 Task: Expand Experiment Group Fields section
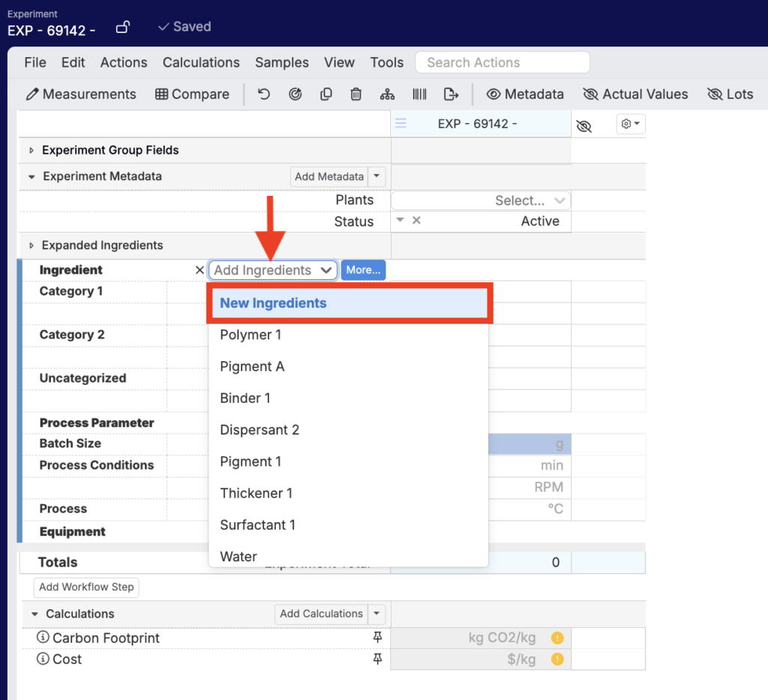pos(31,150)
